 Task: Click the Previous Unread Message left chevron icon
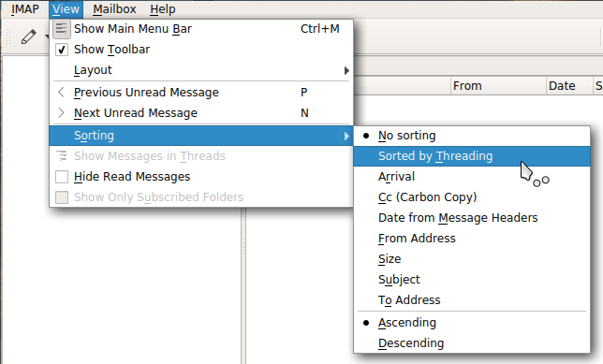(61, 93)
